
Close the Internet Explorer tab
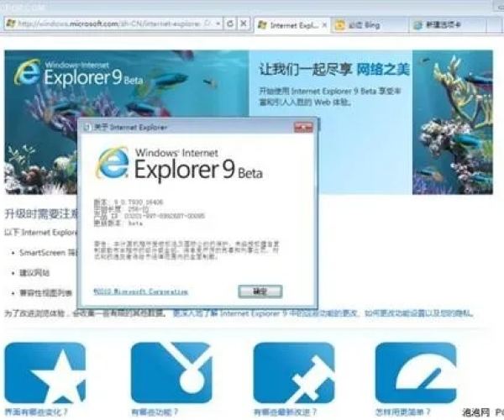click(x=324, y=25)
